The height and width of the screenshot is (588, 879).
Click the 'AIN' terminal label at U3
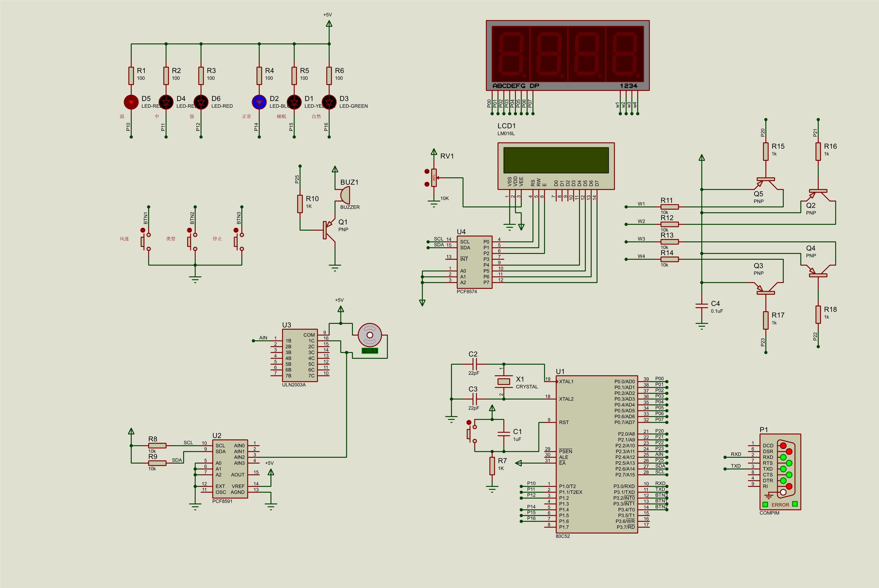(263, 338)
